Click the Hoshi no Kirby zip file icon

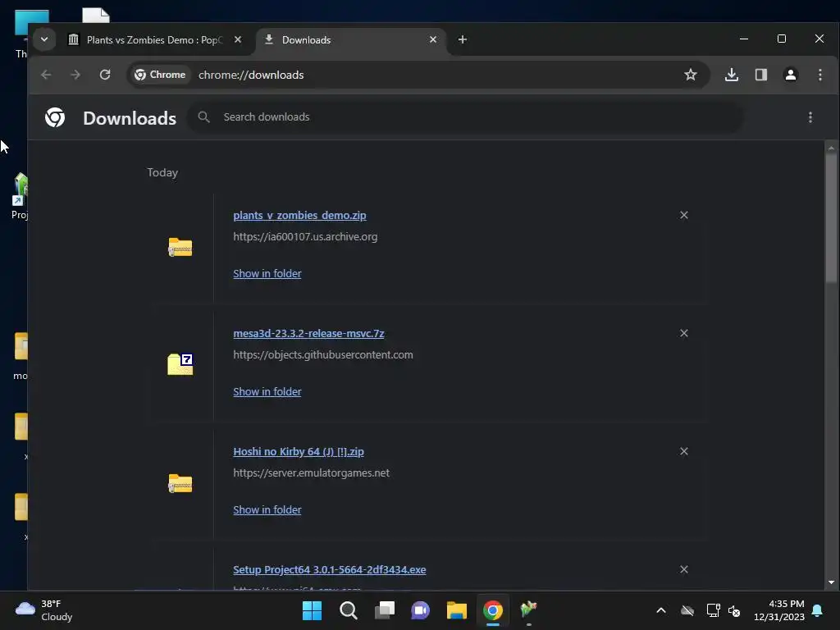coord(180,484)
